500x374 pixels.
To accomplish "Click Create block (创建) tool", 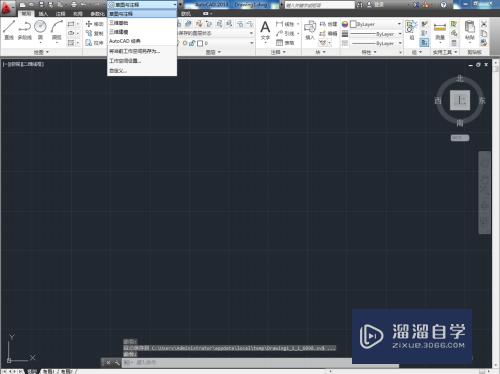I will [x=328, y=24].
